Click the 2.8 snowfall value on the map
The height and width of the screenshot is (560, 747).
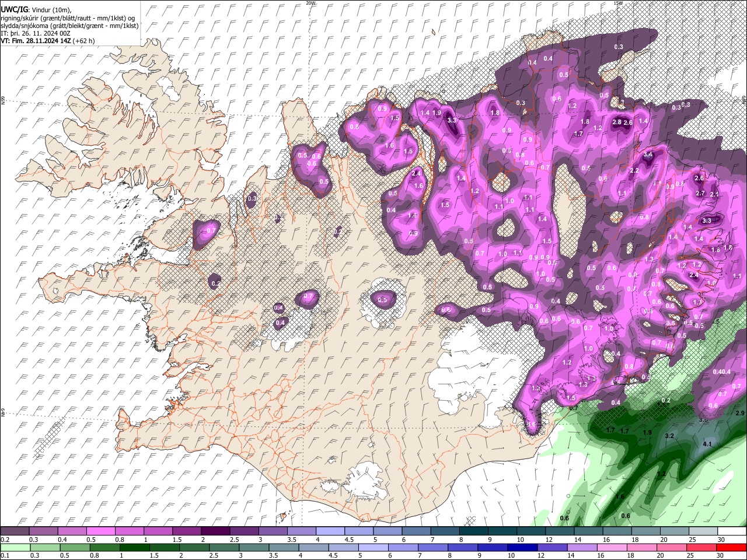tap(617, 123)
